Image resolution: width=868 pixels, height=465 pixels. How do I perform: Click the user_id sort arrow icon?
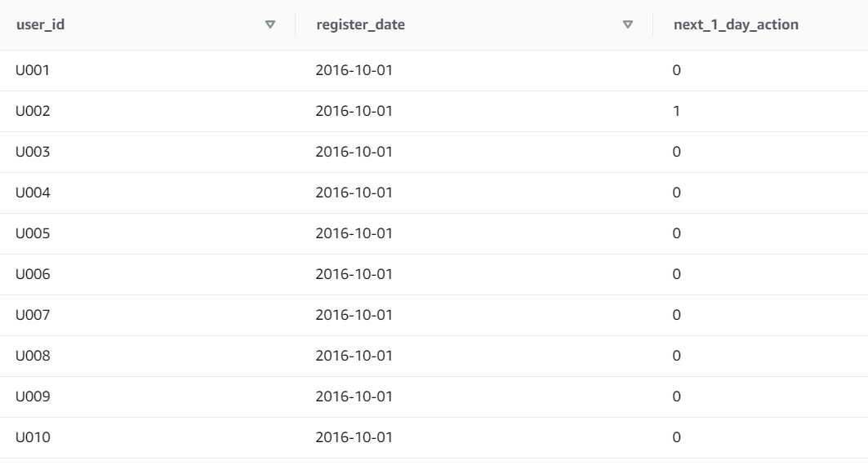271,25
